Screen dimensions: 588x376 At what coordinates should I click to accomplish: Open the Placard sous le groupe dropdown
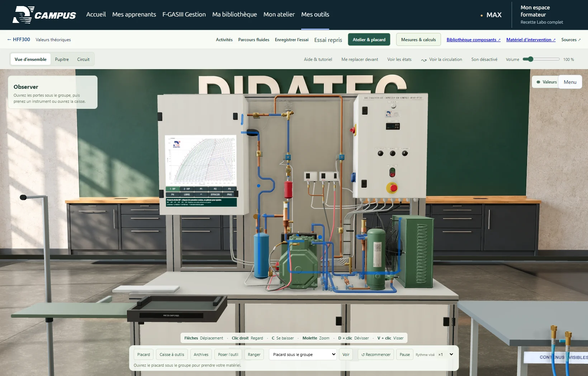(x=303, y=355)
